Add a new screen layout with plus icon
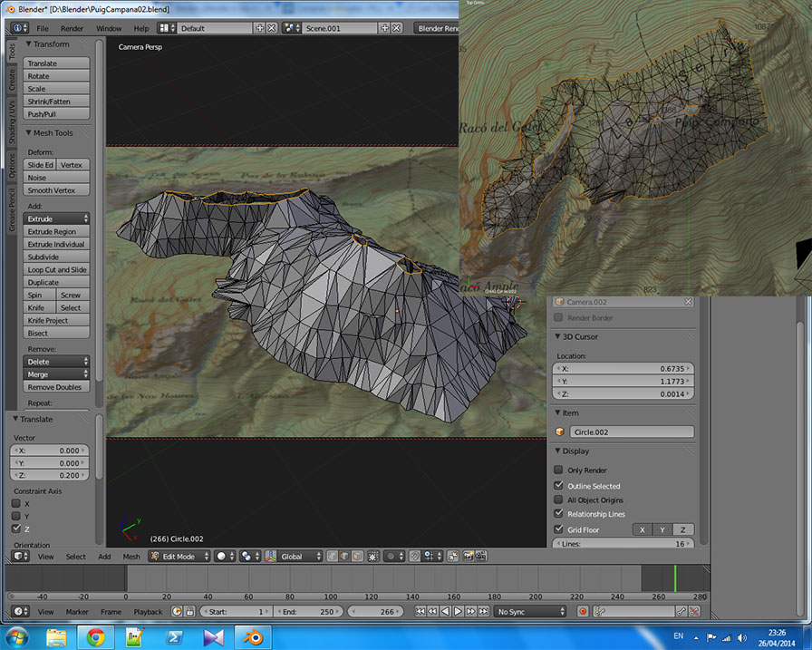Image resolution: width=812 pixels, height=650 pixels. pos(260,28)
